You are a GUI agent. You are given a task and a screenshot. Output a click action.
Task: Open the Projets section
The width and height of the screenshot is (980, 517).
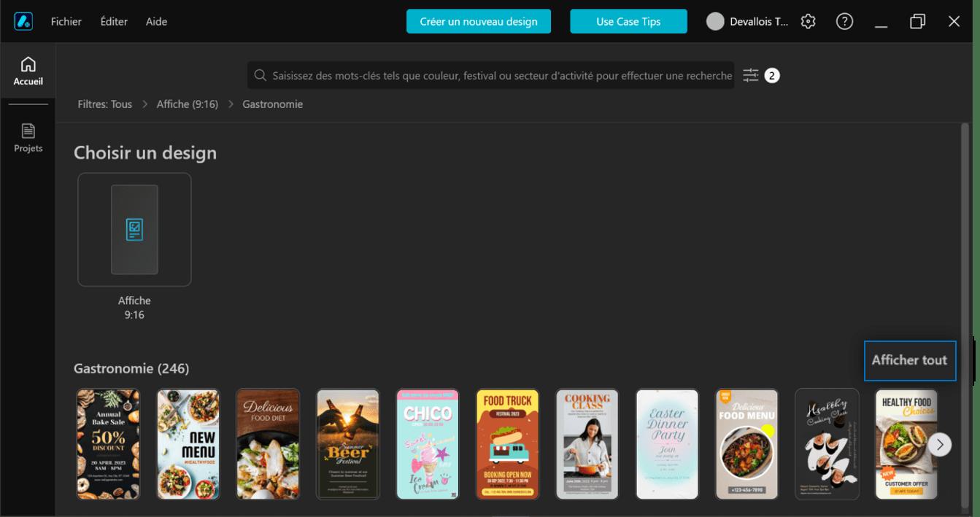28,138
